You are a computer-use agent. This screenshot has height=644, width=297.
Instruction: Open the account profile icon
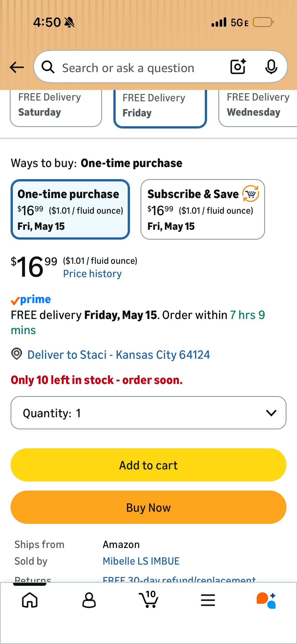[89, 600]
